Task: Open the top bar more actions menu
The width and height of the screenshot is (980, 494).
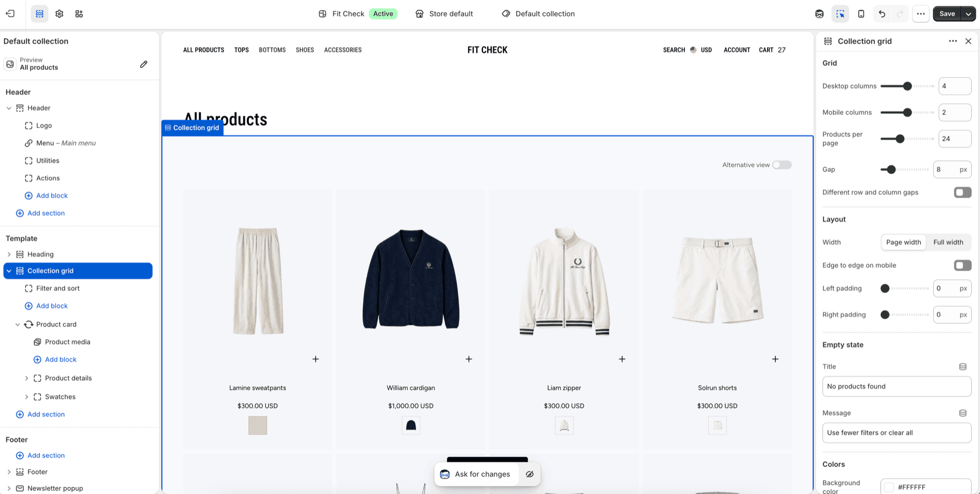Action: (x=921, y=14)
